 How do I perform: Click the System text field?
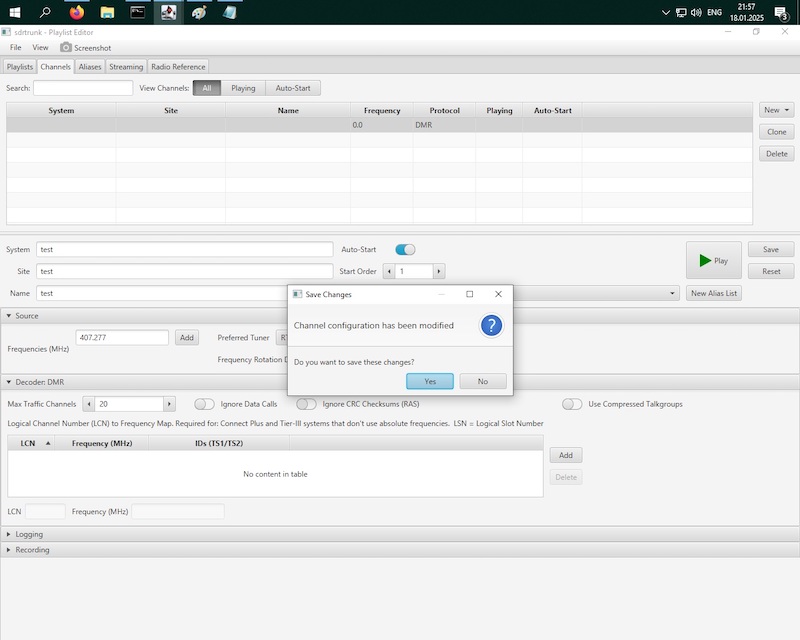(x=185, y=250)
